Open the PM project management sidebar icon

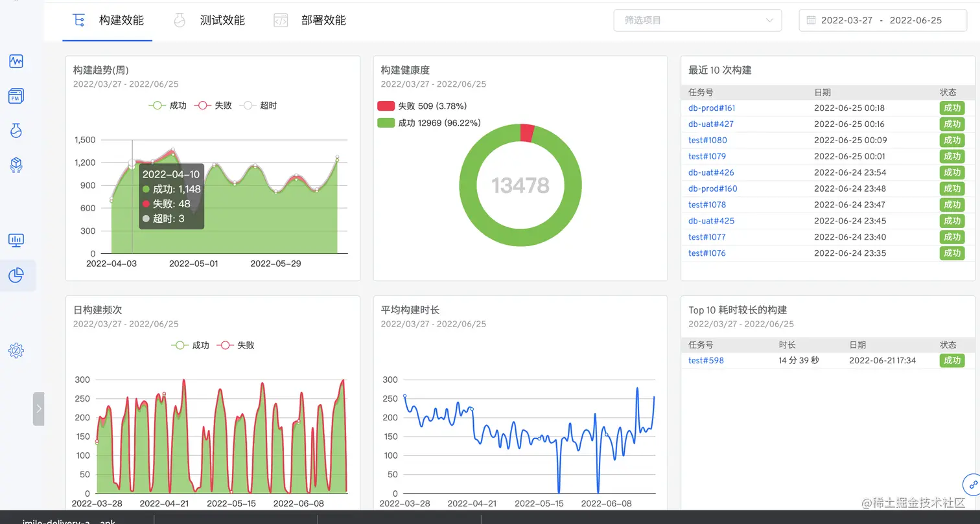(x=16, y=97)
